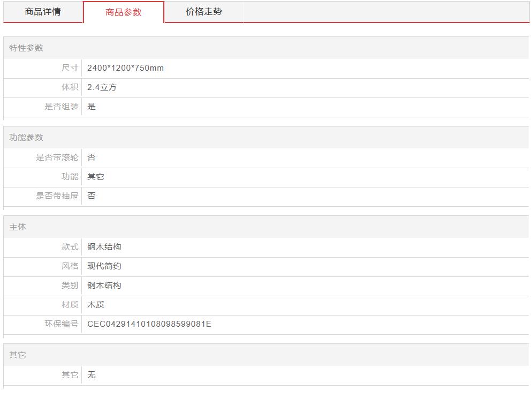Click the 环保编号 row label
Image resolution: width=532 pixels, height=398 pixels.
[x=61, y=324]
